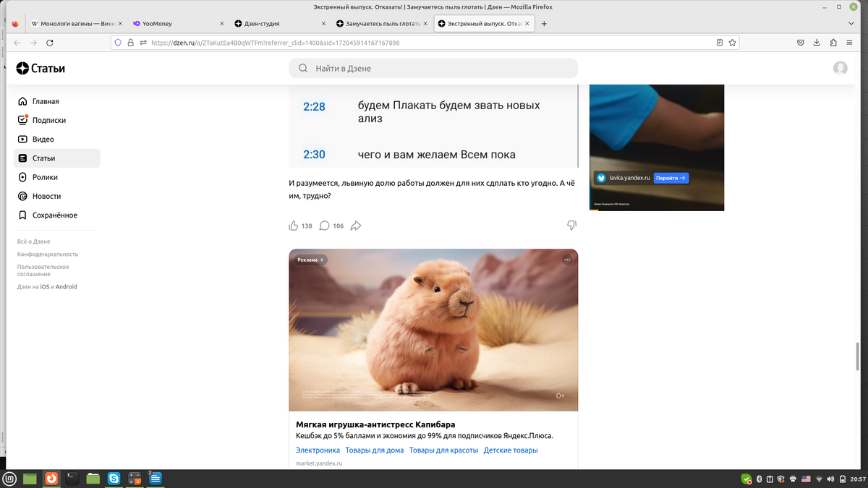Open the Детские товары link
The height and width of the screenshot is (488, 868).
(511, 450)
